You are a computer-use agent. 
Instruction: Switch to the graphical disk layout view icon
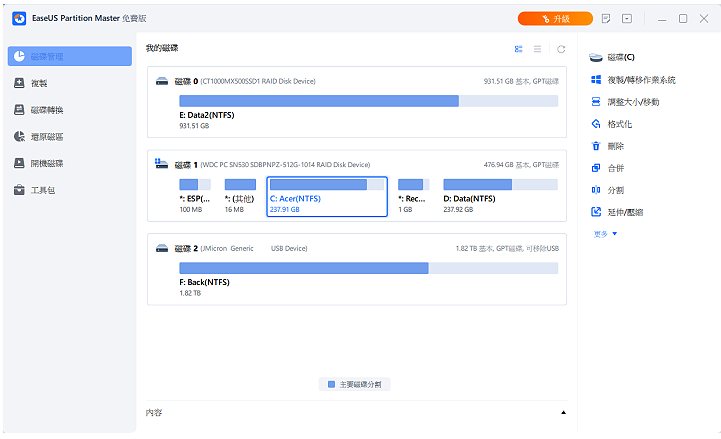[x=519, y=49]
